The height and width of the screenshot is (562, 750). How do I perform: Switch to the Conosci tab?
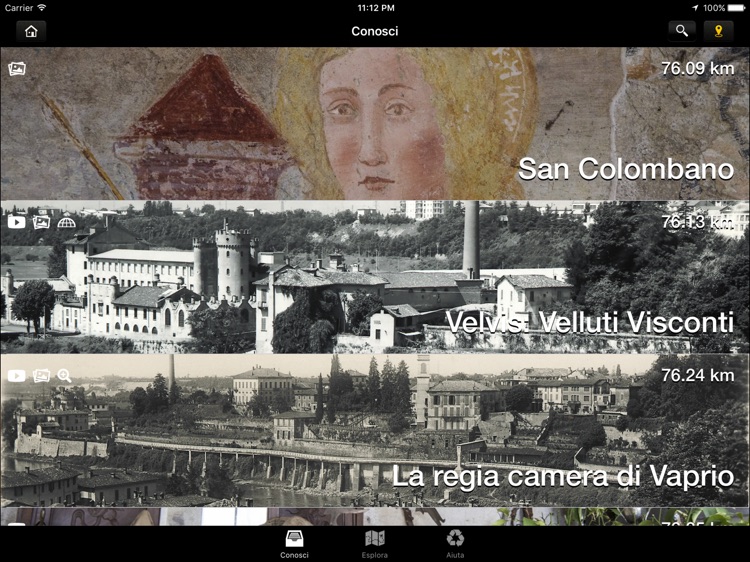294,544
